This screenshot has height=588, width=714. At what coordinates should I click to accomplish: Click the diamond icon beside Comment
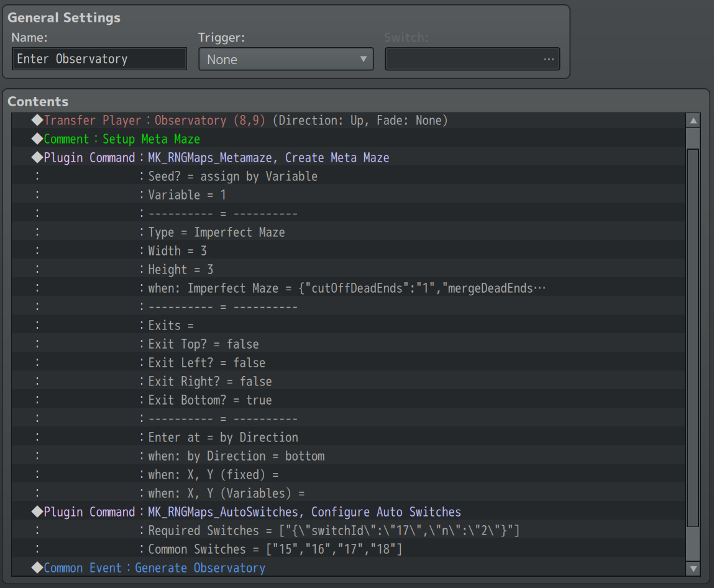37,139
